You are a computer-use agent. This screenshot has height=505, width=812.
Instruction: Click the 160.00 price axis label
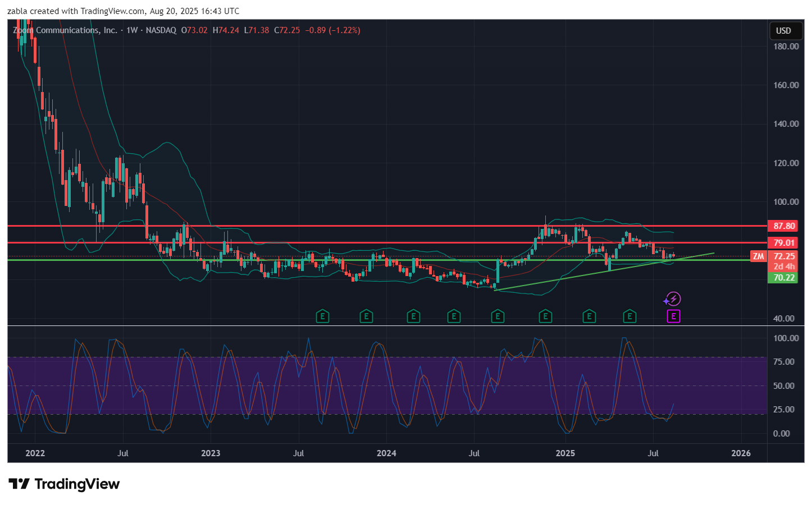pos(786,85)
